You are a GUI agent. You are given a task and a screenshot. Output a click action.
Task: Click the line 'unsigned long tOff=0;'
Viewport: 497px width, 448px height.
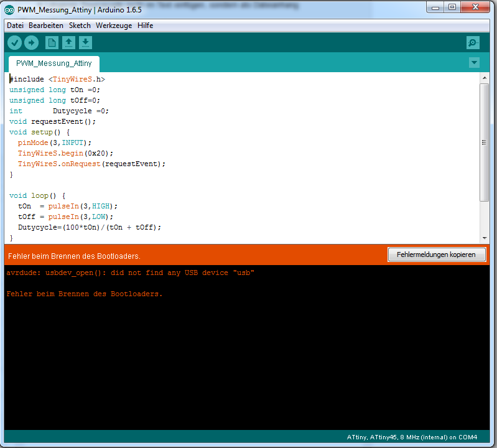coord(55,101)
